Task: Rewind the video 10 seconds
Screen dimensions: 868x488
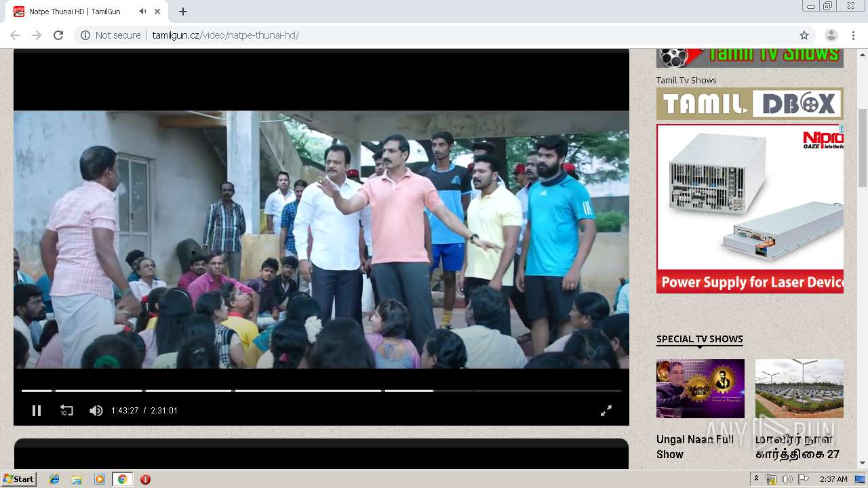Action: click(66, 410)
